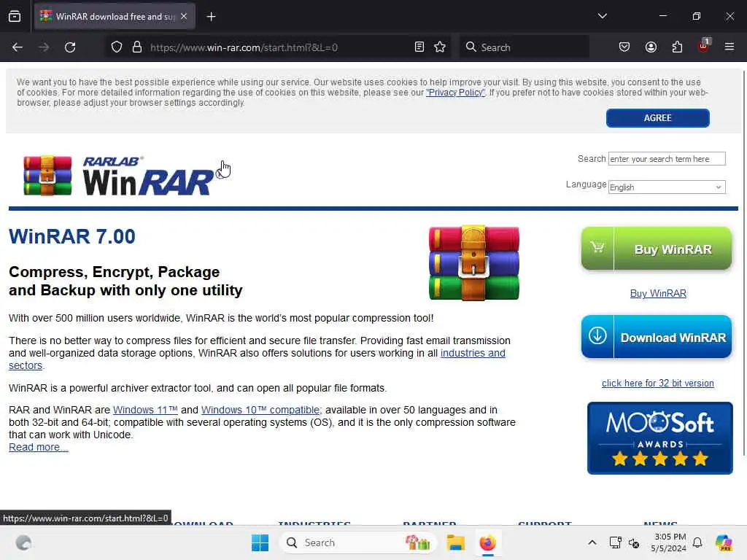Screen dimensions: 747x560
Task: Open the Windows Start menu
Action: click(260, 542)
